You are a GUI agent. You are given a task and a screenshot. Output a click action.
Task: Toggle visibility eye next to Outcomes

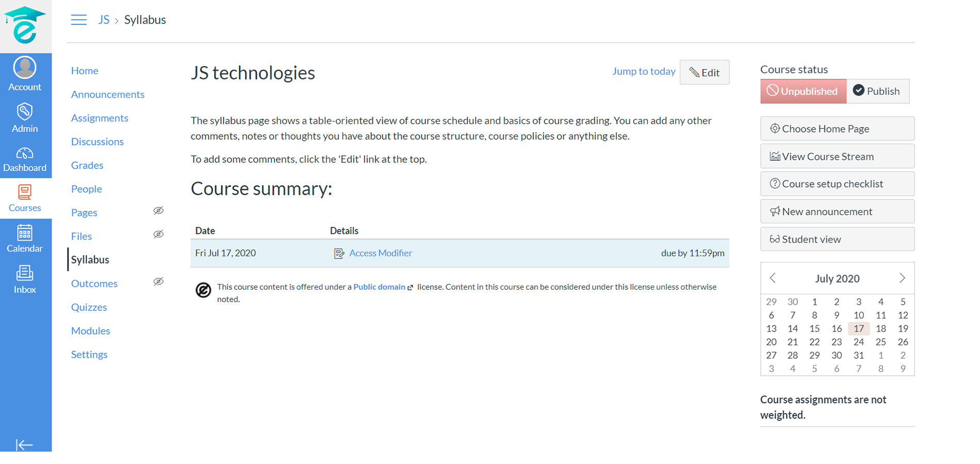tap(158, 281)
